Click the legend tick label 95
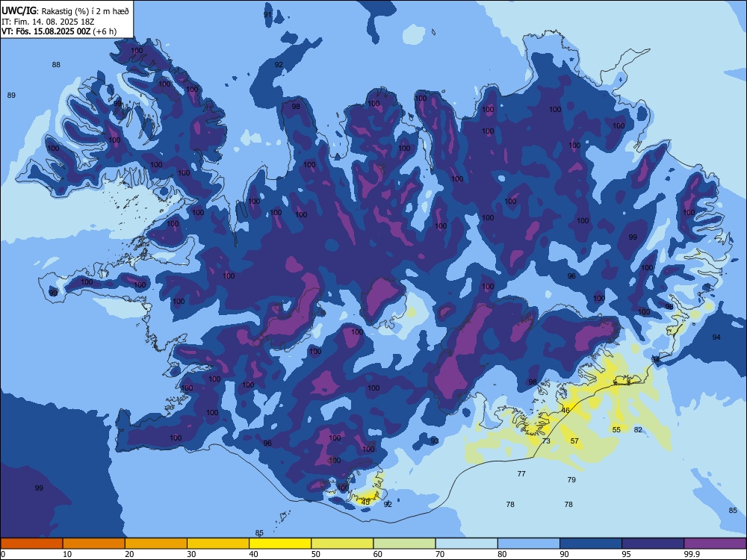The image size is (747, 560). pyautogui.click(x=627, y=554)
